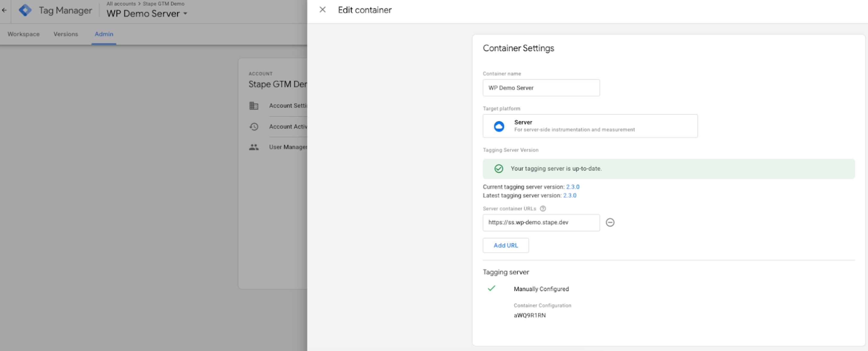Image resolution: width=868 pixels, height=351 pixels.
Task: Open the All accounts breadcrumb link
Action: pos(121,4)
